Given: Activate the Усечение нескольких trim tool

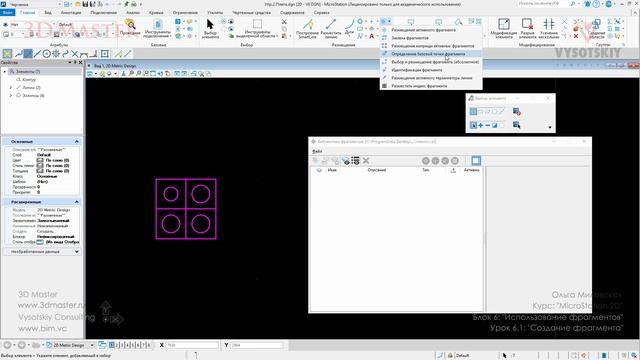Looking at the screenshot, I should tap(549, 29).
